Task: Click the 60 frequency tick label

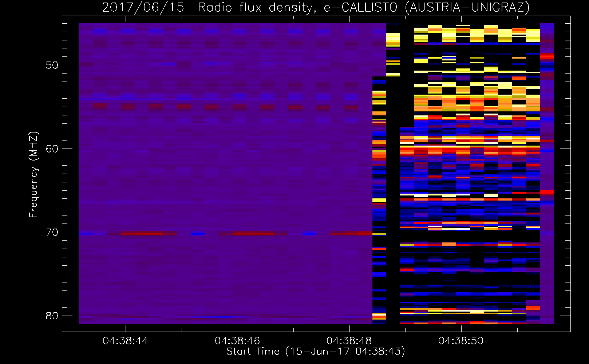Action: pyautogui.click(x=52, y=149)
